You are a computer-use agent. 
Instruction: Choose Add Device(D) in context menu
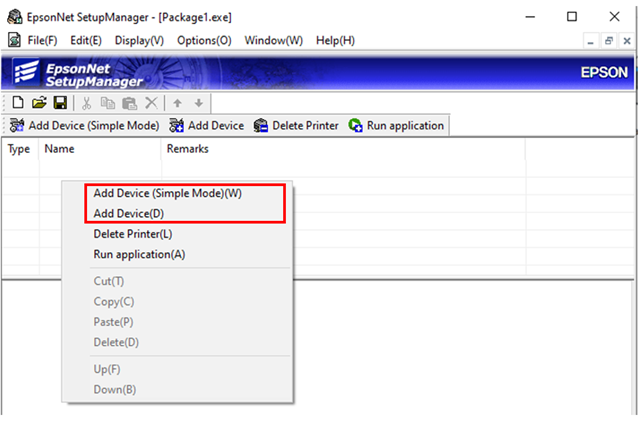(x=177, y=214)
